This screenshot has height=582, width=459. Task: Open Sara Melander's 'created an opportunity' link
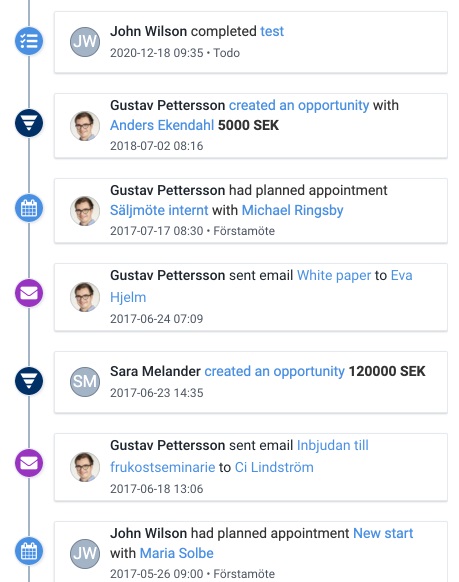pyautogui.click(x=275, y=371)
